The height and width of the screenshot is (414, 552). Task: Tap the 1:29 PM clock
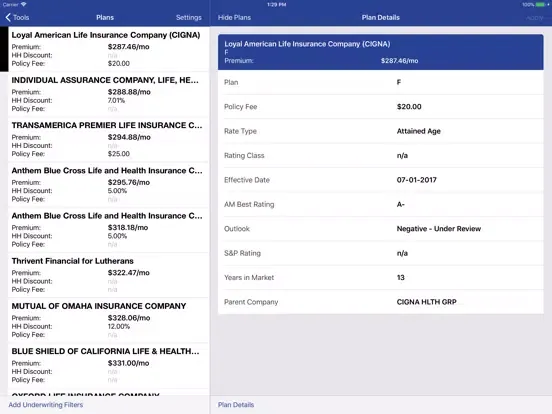point(276,5)
